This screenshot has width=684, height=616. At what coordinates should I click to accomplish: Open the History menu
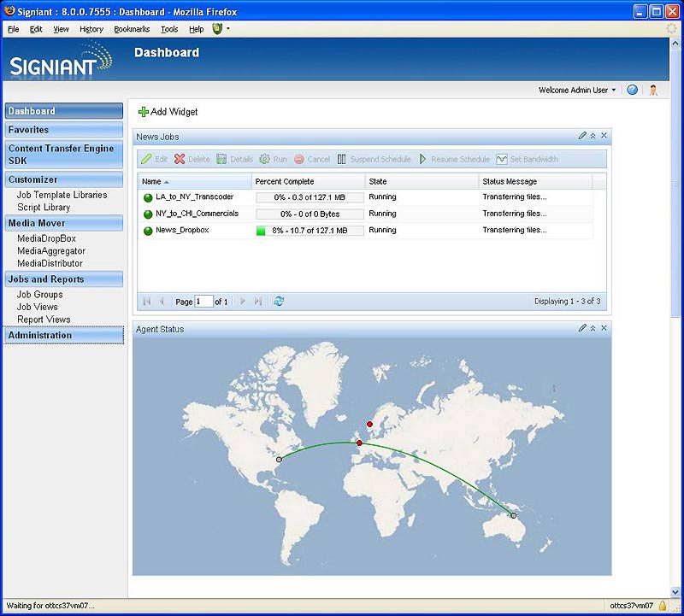pos(91,29)
